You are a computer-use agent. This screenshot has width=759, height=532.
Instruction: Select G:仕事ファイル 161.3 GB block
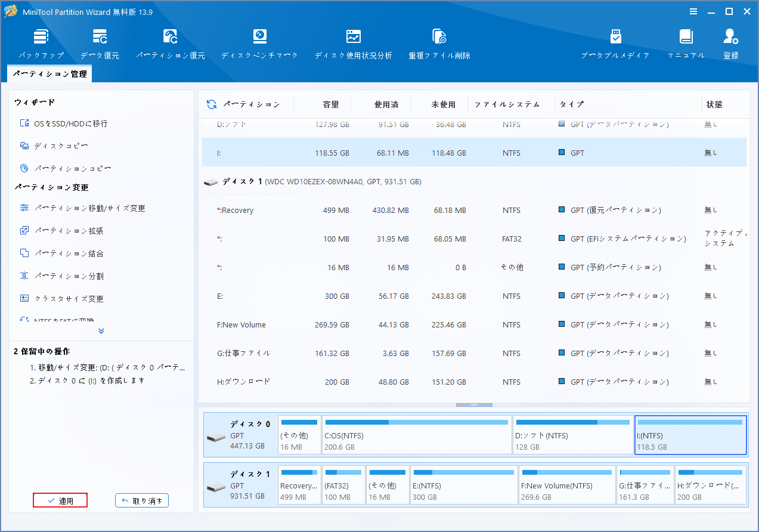[x=646, y=485]
